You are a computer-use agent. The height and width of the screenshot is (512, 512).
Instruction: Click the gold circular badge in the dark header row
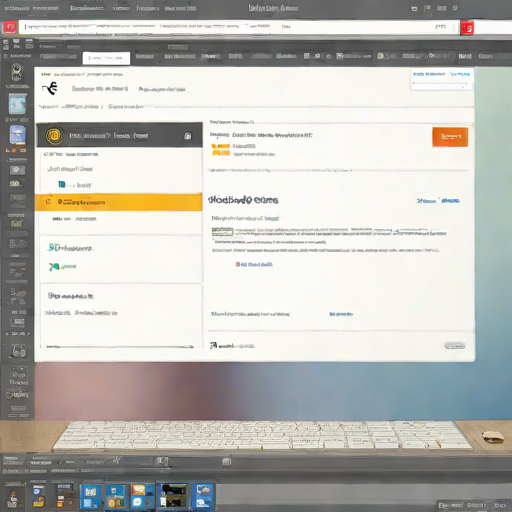[54, 136]
